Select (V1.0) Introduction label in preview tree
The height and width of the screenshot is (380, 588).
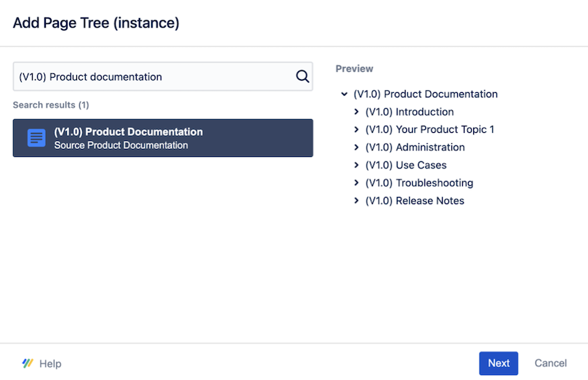[409, 112]
